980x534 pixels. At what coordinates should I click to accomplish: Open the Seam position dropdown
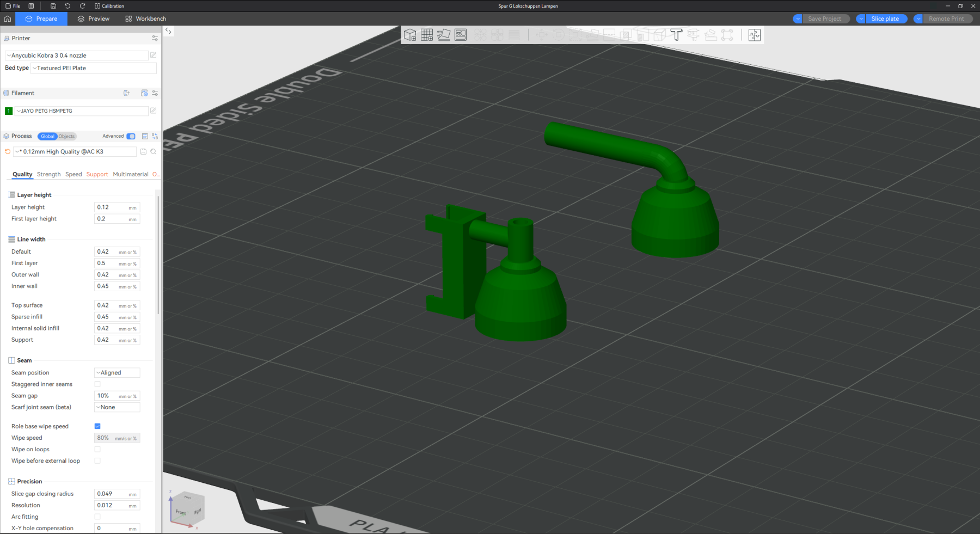click(x=117, y=373)
